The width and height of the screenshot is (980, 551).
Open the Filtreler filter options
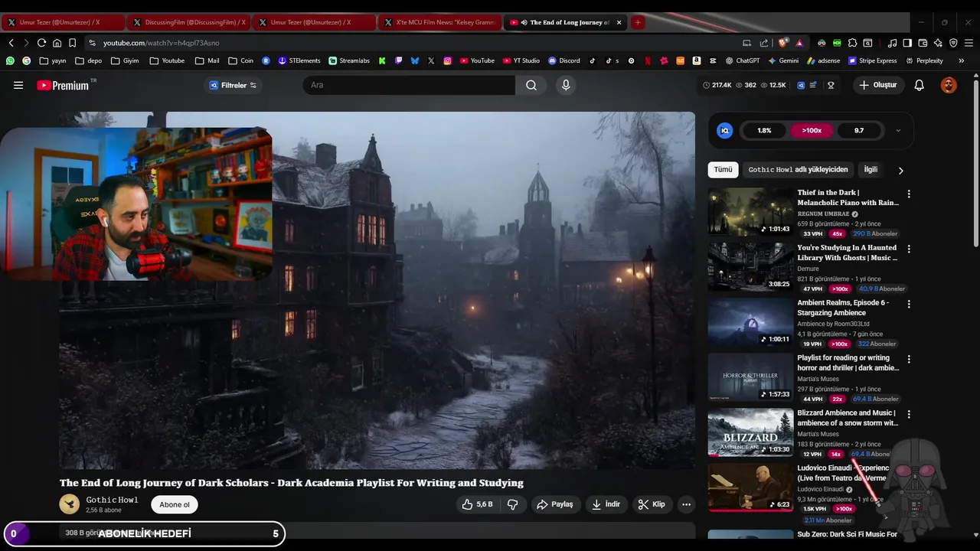pyautogui.click(x=234, y=85)
